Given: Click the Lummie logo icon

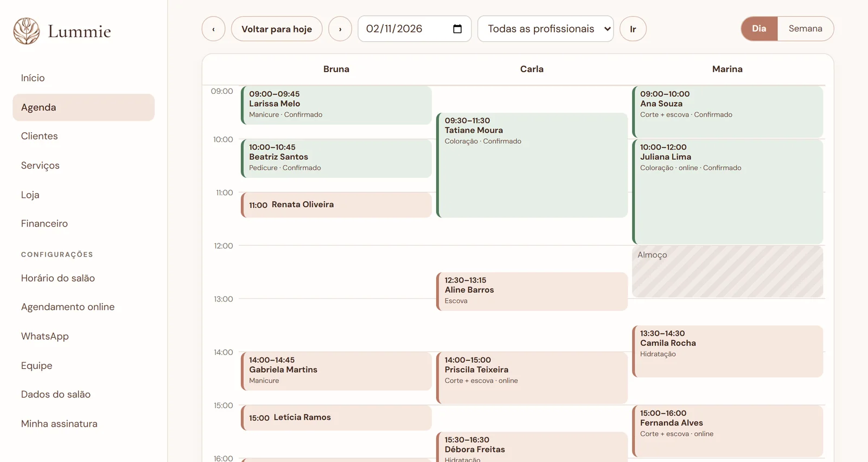Looking at the screenshot, I should pos(27,31).
